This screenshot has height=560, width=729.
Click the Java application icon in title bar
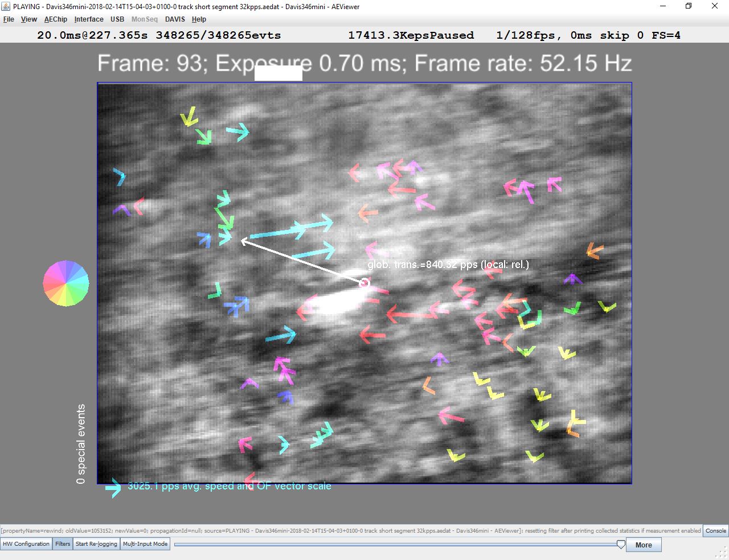point(6,6)
